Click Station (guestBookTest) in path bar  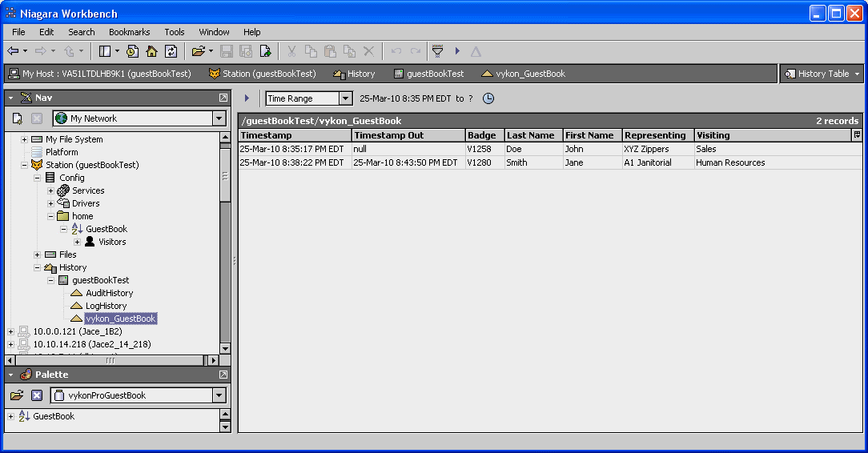point(263,74)
